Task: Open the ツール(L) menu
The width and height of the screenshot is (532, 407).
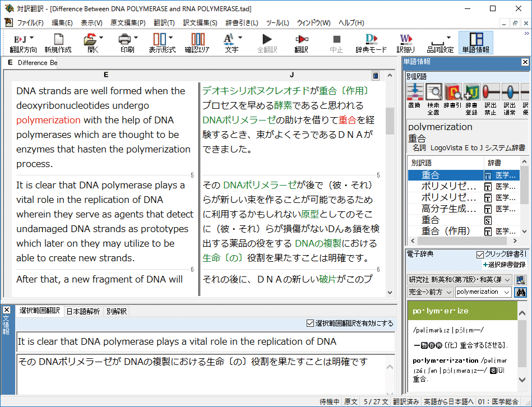Action: coord(277,23)
